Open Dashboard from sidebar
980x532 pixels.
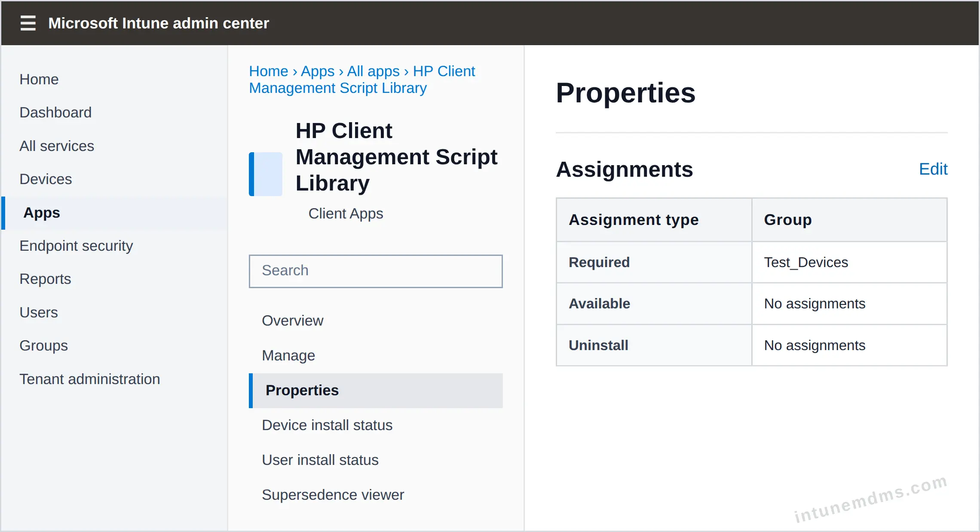point(55,112)
